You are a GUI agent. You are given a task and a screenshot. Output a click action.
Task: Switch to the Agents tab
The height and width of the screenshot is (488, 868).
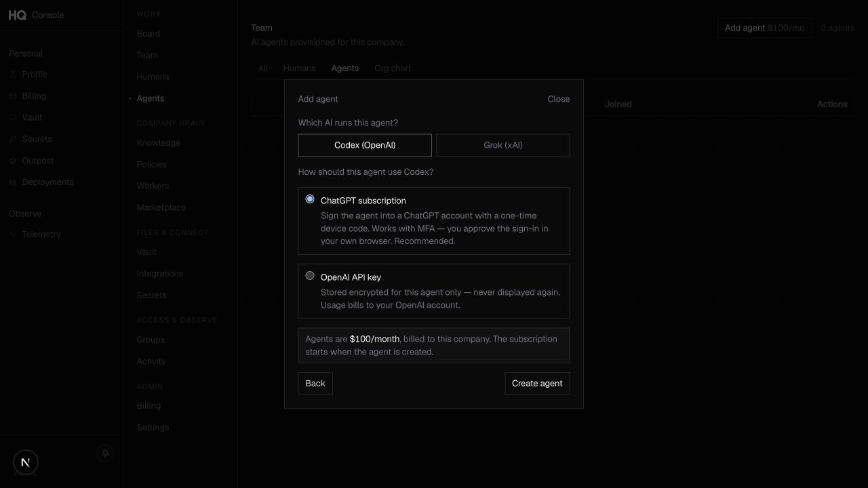345,68
